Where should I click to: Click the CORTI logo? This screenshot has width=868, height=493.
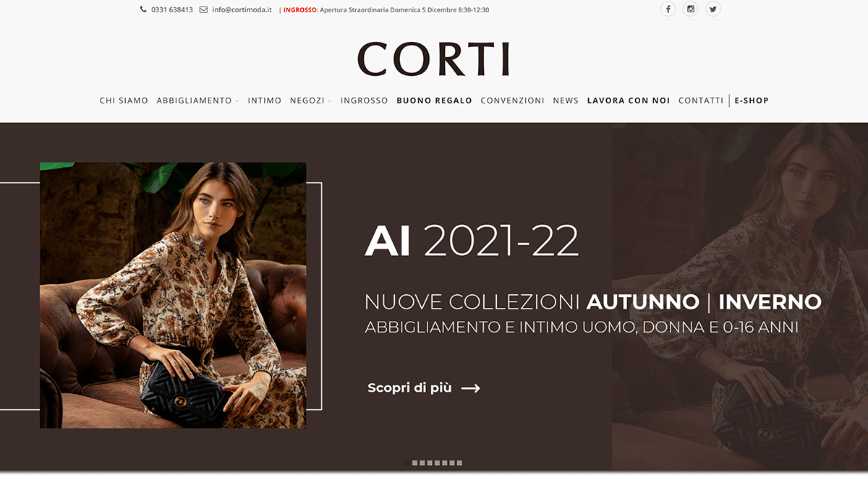434,59
